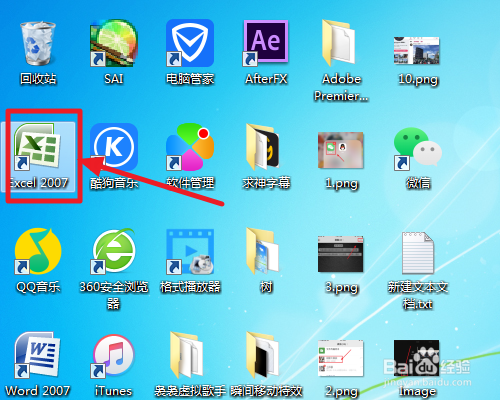Select the 3.png image thumbnail

click(x=341, y=254)
